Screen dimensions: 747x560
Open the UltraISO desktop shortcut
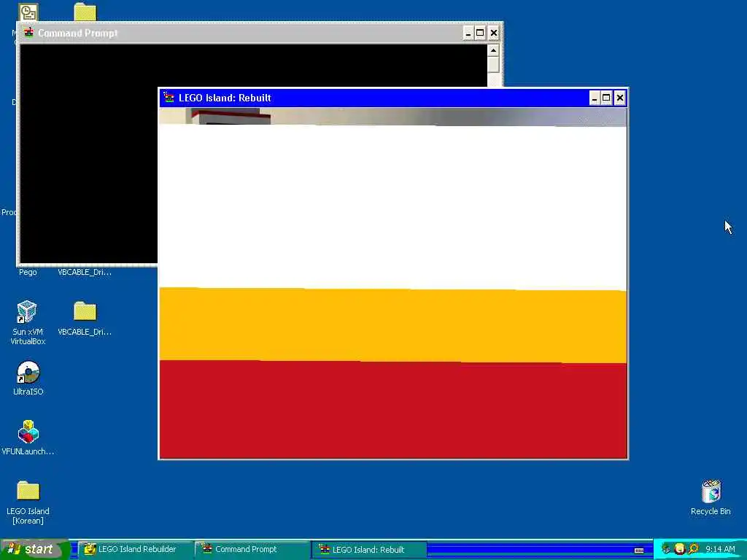point(28,378)
